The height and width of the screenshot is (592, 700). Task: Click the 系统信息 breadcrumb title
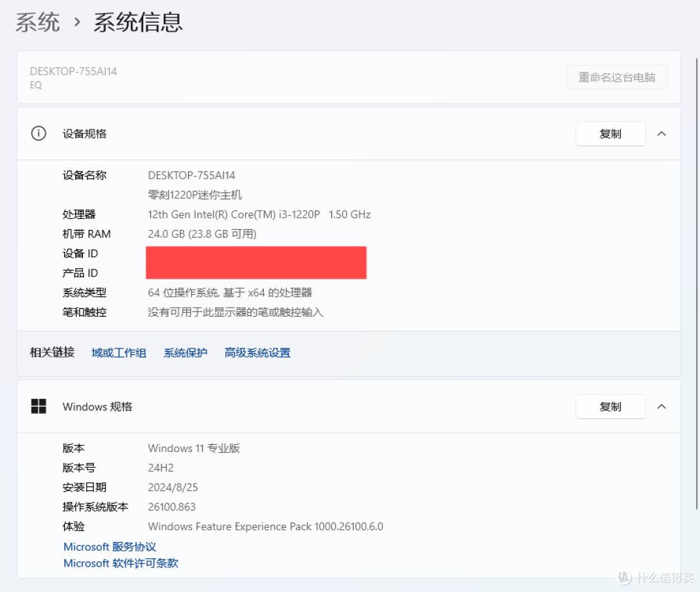click(138, 22)
